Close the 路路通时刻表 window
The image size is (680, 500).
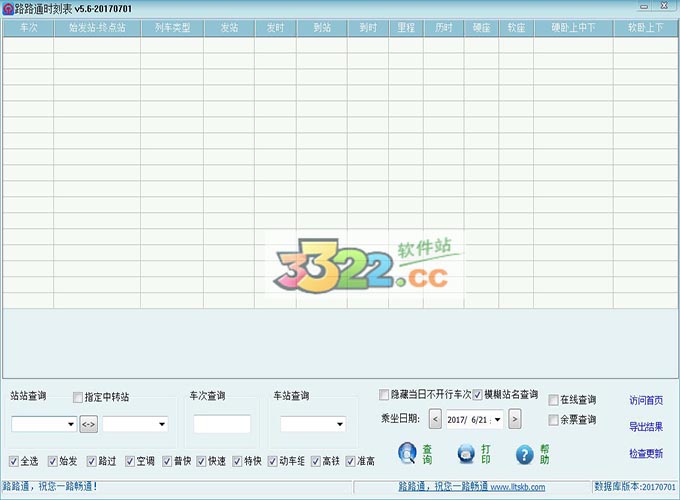tap(664, 6)
